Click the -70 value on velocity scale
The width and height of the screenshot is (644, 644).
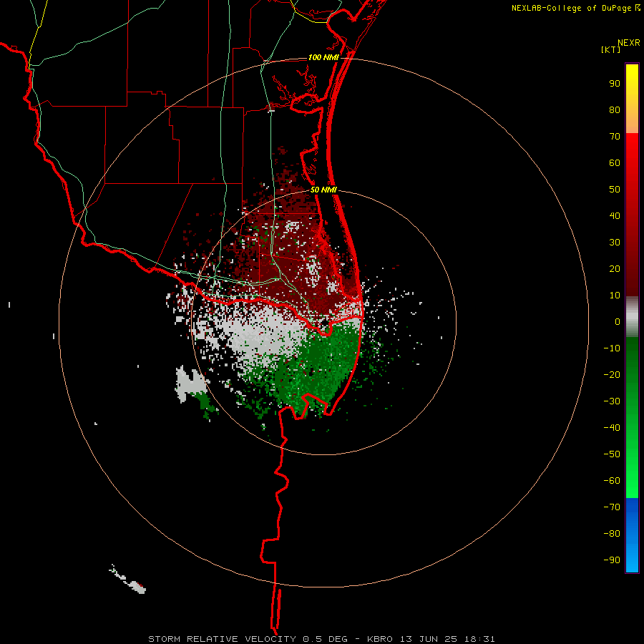612,507
